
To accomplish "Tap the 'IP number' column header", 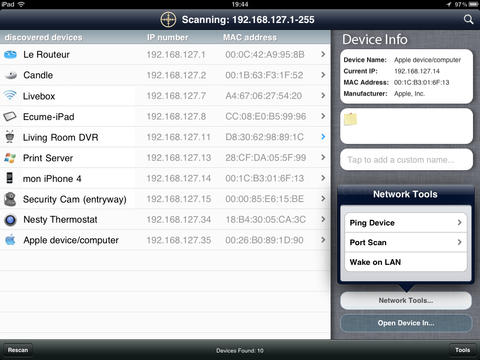I will point(168,37).
